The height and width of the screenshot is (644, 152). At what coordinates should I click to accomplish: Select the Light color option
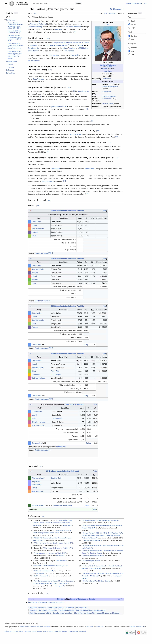129,51
